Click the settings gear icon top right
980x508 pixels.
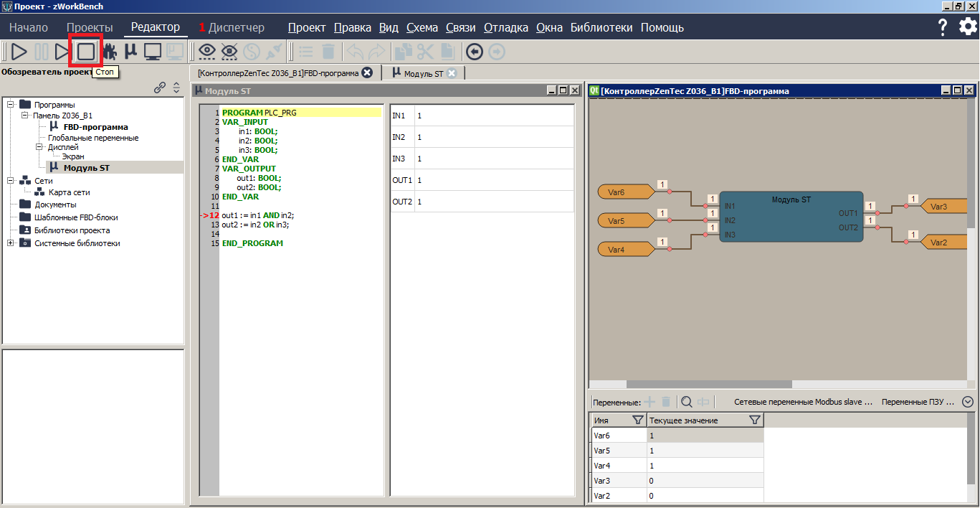pyautogui.click(x=968, y=27)
